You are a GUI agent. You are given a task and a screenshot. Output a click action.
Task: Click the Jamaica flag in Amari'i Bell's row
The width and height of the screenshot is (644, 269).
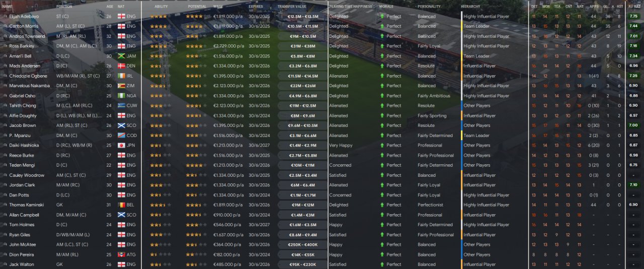[x=121, y=56]
